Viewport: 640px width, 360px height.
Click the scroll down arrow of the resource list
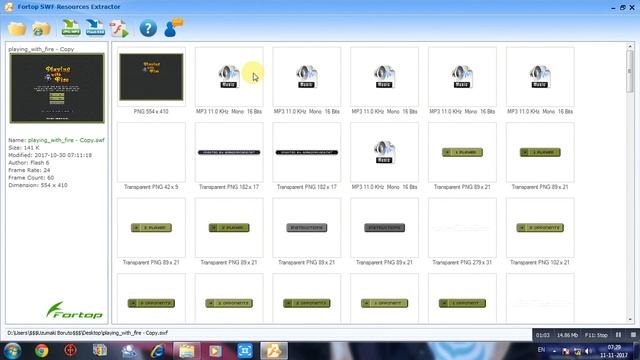click(630, 319)
